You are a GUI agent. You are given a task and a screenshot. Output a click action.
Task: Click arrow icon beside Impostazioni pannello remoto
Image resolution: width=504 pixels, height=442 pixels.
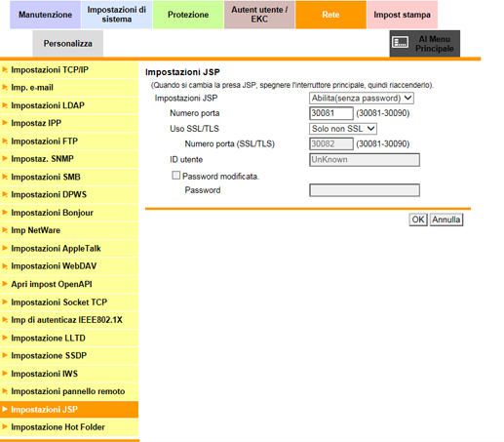click(x=5, y=391)
